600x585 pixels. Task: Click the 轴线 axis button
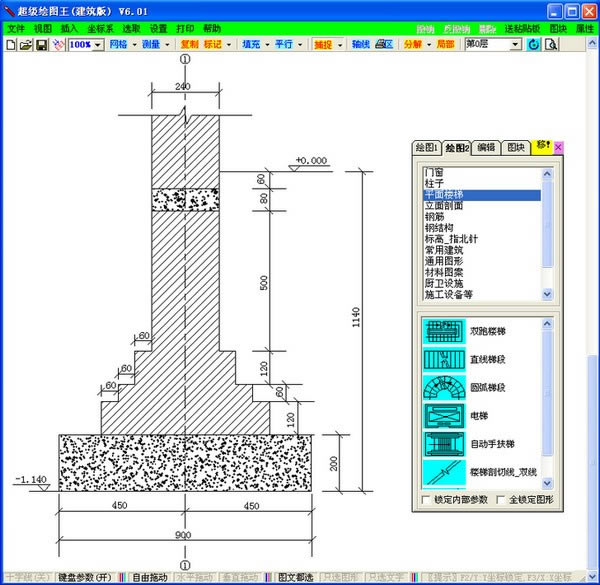coord(360,45)
